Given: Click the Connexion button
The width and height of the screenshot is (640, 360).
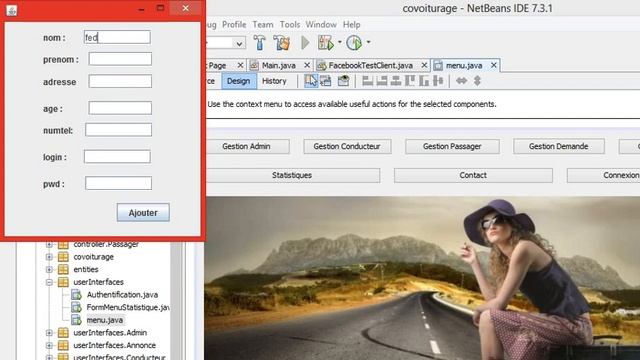Looking at the screenshot, I should point(603,175).
